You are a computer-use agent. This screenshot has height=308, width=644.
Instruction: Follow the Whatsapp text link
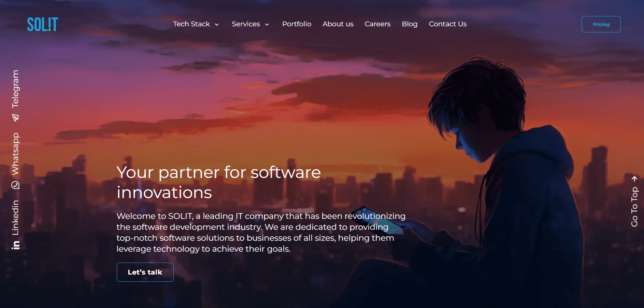pyautogui.click(x=15, y=154)
